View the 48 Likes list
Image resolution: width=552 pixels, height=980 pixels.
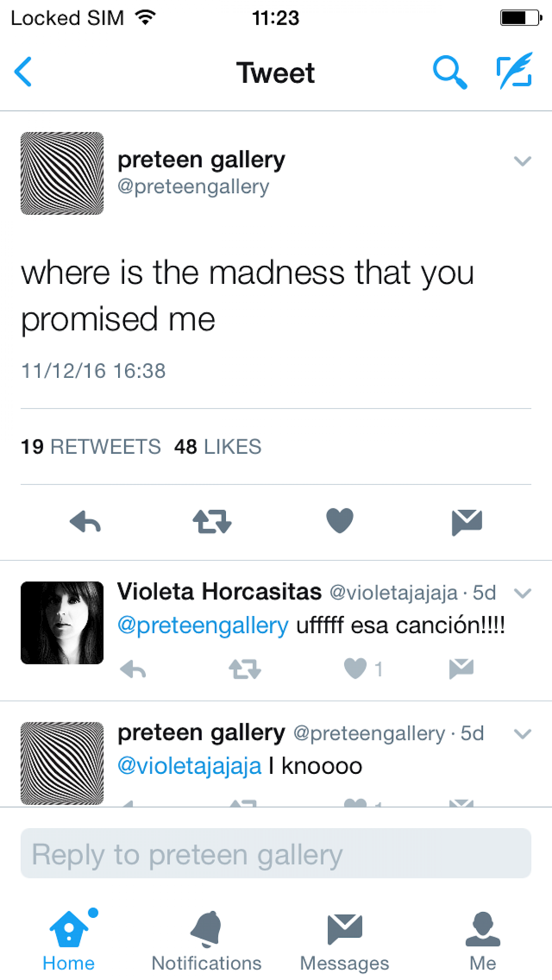click(218, 447)
